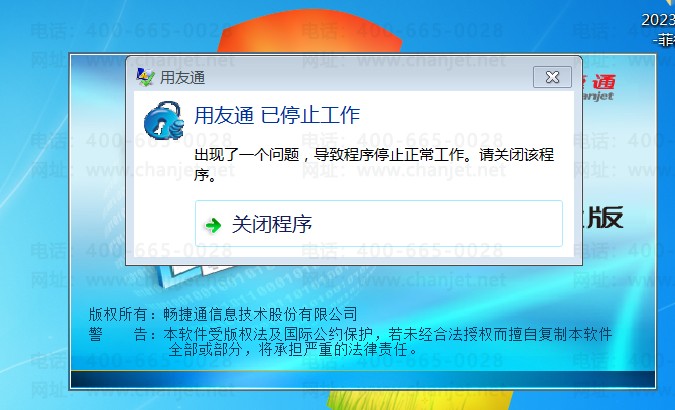Click the 2023 date text on desktop
675x410 pixels.
[x=658, y=20]
